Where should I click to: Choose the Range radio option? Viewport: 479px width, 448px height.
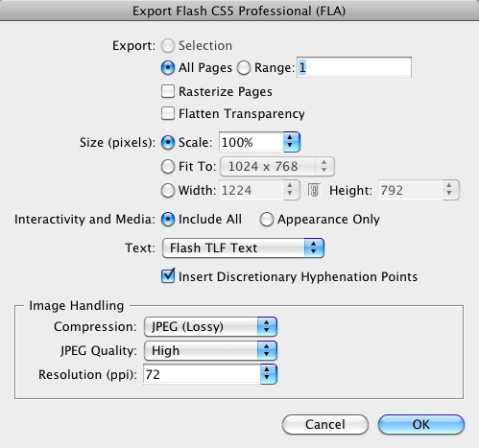coord(244,68)
